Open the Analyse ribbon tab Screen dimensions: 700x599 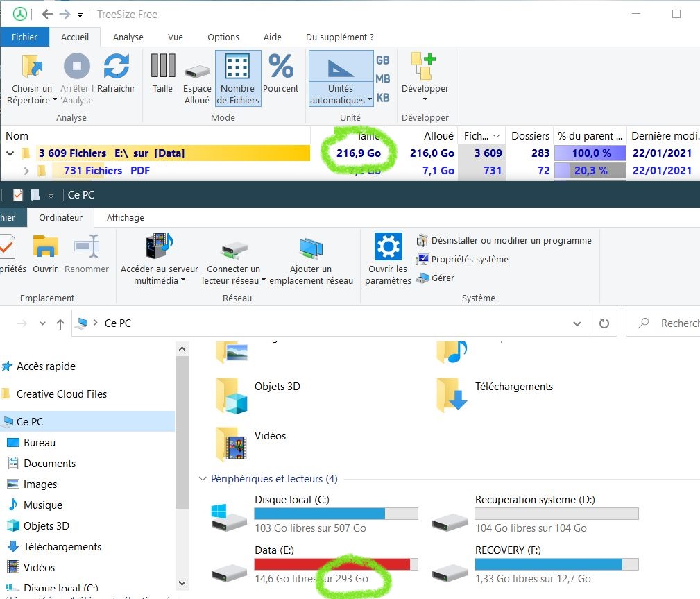coord(128,37)
